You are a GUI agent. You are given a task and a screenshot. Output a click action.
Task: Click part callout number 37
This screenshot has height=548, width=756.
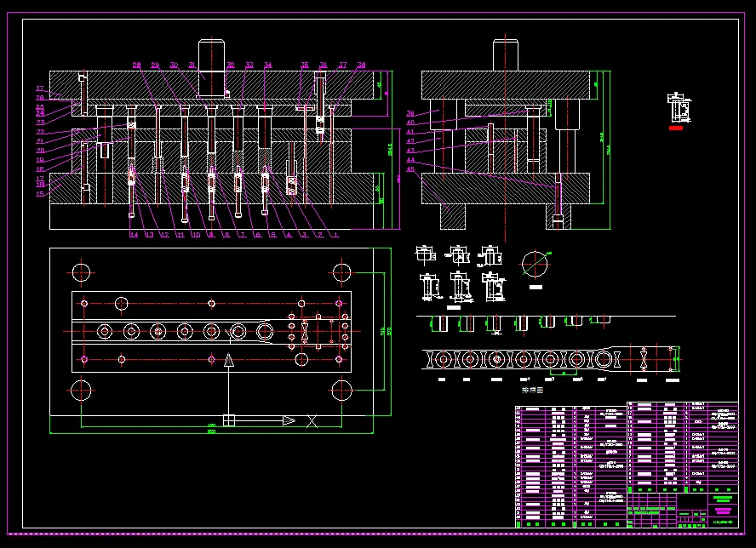click(x=342, y=65)
